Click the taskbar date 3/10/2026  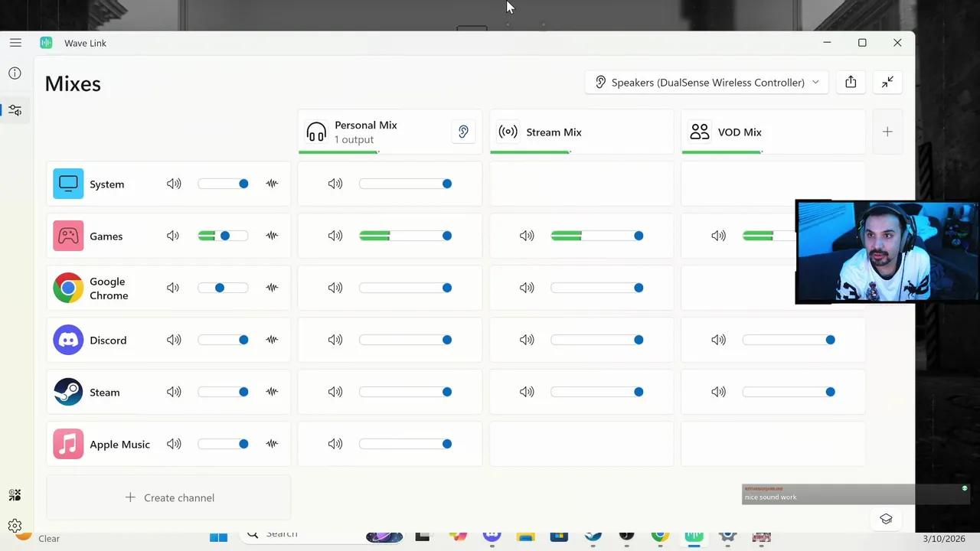tap(944, 539)
